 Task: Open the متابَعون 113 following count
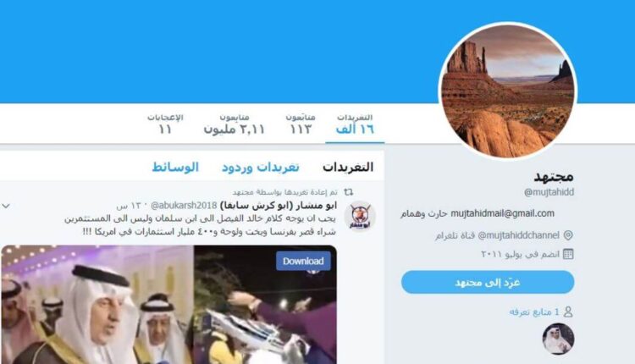pos(301,124)
